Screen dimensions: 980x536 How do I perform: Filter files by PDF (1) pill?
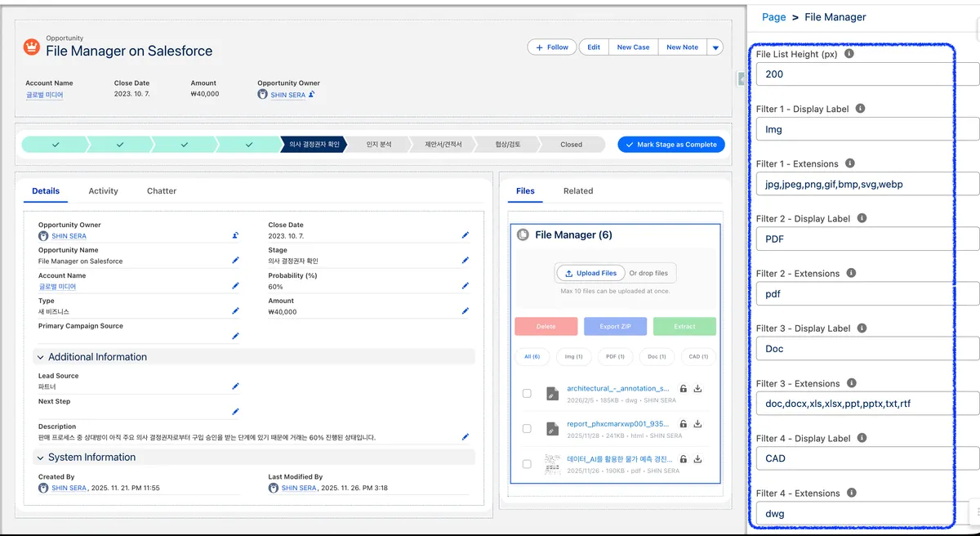point(616,356)
